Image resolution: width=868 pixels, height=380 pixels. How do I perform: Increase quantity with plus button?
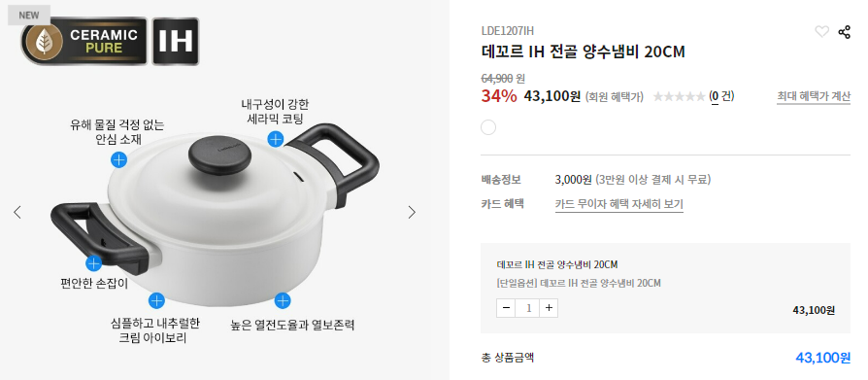click(x=548, y=308)
